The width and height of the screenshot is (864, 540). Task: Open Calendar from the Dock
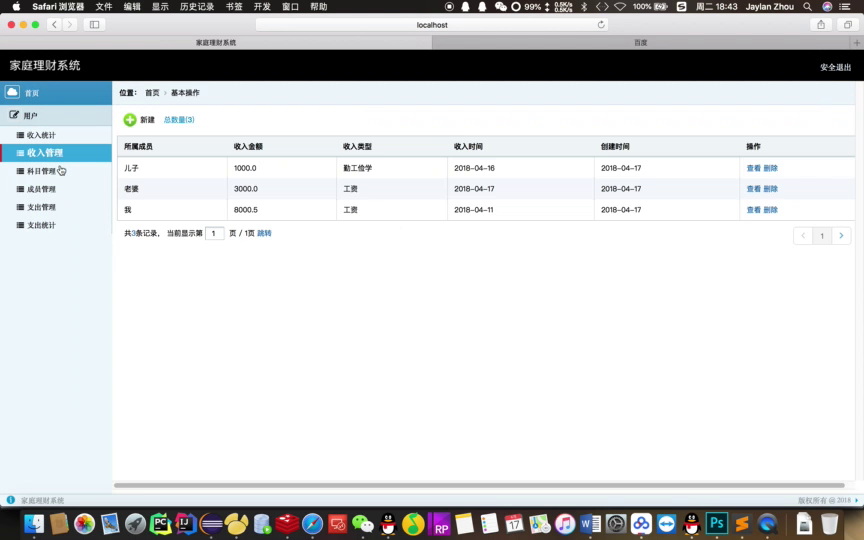pyautogui.click(x=514, y=523)
